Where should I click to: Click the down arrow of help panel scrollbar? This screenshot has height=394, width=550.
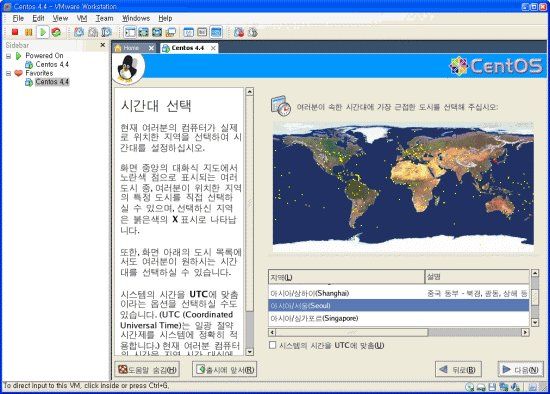(x=249, y=352)
